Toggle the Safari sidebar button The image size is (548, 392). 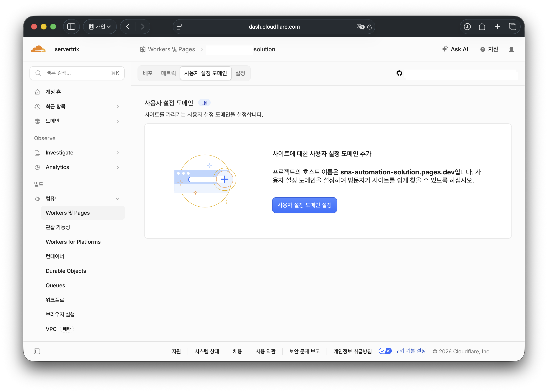tap(71, 27)
